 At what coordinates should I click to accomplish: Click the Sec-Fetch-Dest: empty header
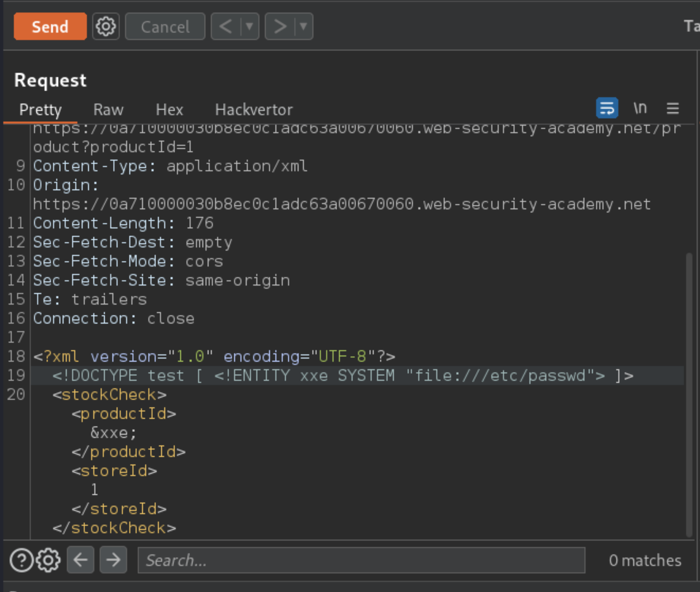coord(133,242)
